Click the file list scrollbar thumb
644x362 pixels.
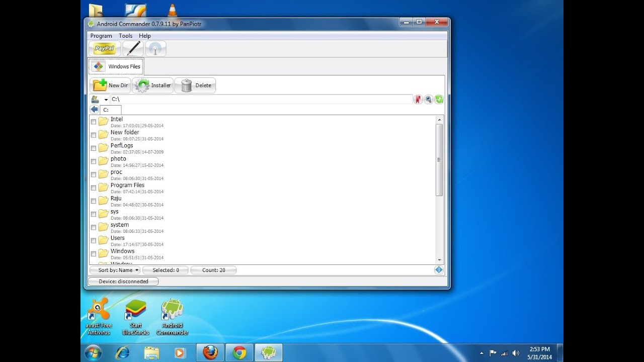[439, 160]
